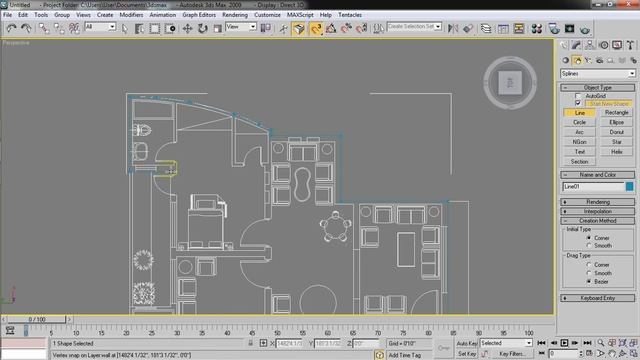Select the Select and Link tool
This screenshot has width=640, height=360.
point(43,28)
